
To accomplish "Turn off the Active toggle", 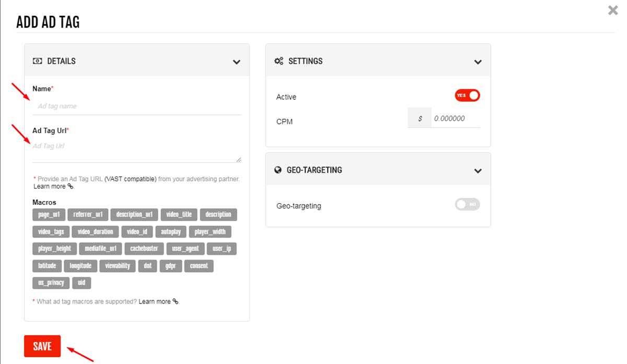I will pyautogui.click(x=467, y=96).
